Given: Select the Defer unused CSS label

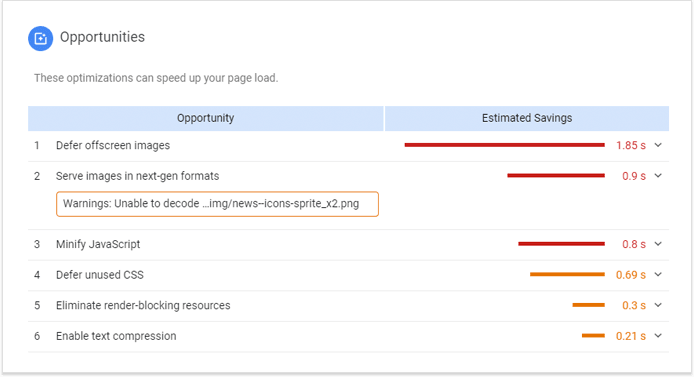Looking at the screenshot, I should coord(100,275).
